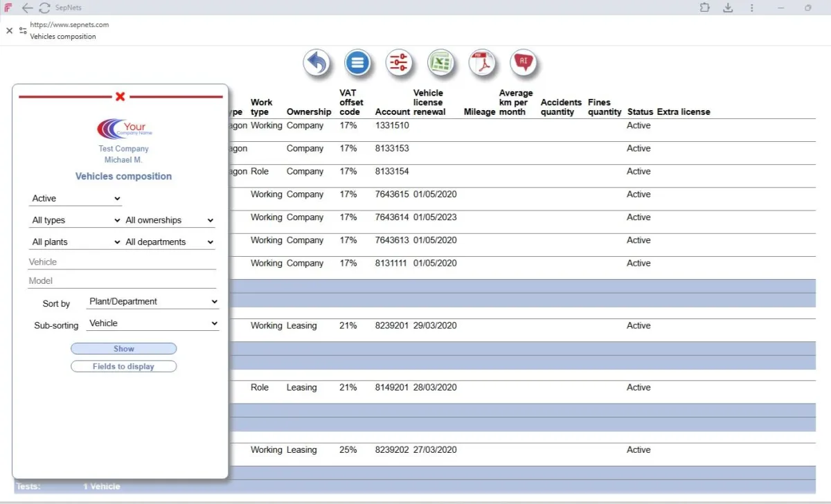The image size is (831, 504).
Task: Click the Work type column header
Action: [x=261, y=107]
